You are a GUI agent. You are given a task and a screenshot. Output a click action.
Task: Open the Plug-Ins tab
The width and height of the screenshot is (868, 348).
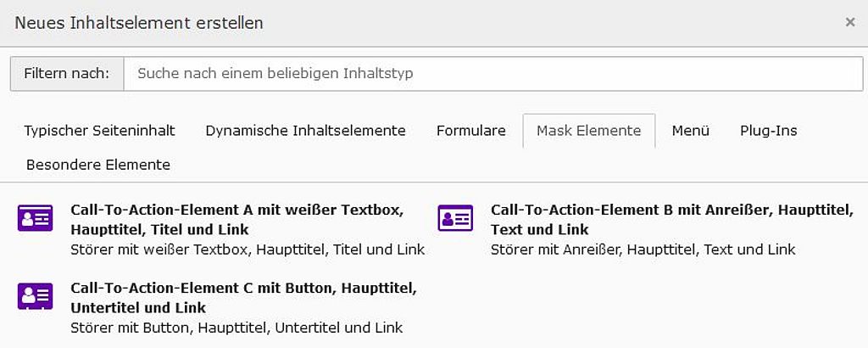click(768, 131)
